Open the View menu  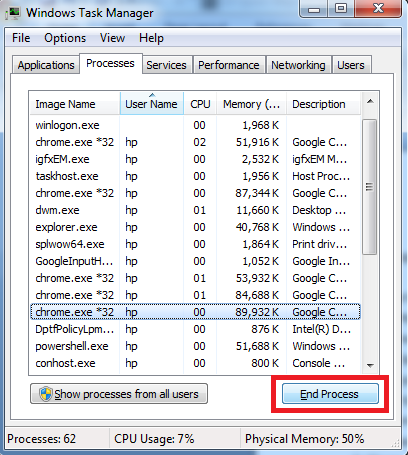(x=112, y=38)
